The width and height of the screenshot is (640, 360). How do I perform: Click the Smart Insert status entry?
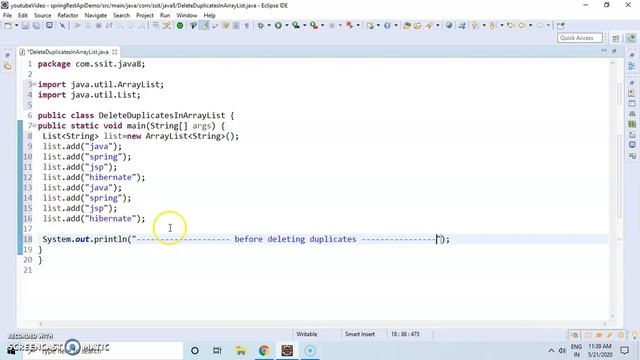click(x=360, y=334)
